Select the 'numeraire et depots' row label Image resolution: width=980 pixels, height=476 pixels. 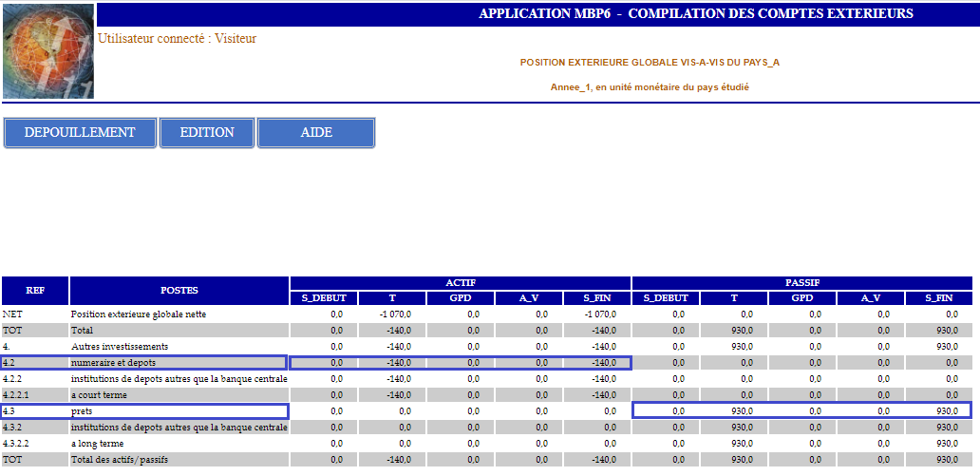pyautogui.click(x=112, y=363)
